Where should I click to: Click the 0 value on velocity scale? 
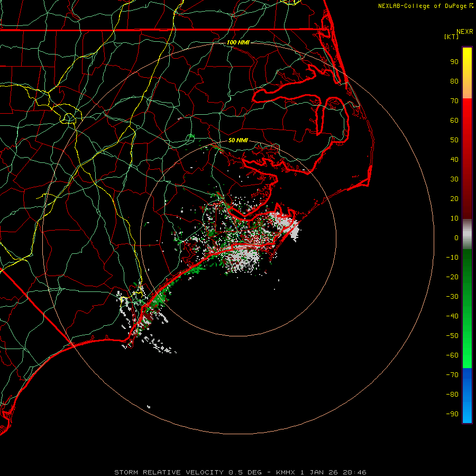[x=456, y=237]
